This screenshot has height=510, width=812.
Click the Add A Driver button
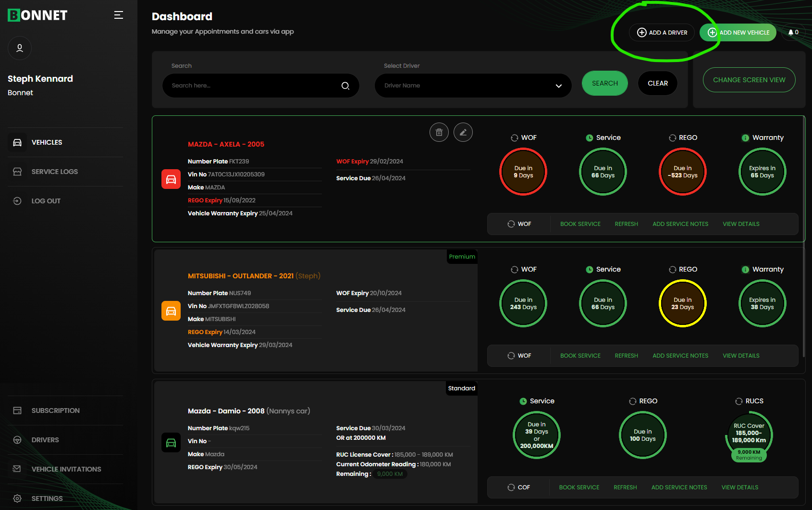coord(662,32)
